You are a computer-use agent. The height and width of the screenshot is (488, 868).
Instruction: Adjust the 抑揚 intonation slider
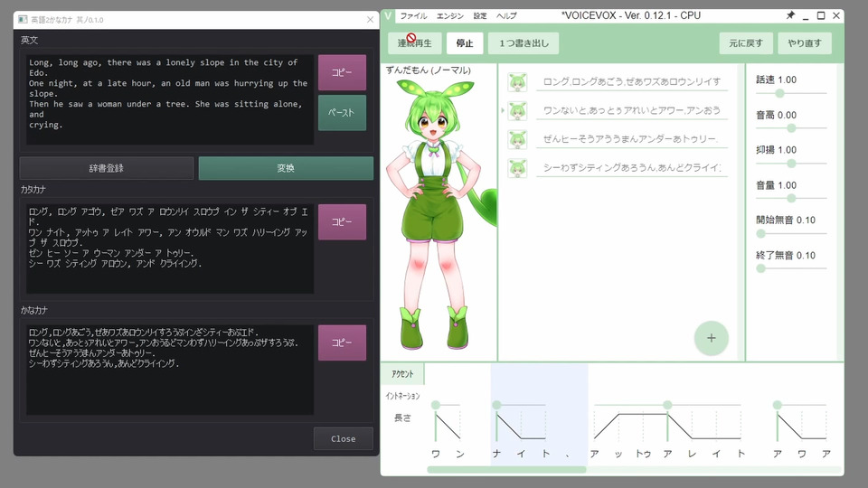click(791, 164)
